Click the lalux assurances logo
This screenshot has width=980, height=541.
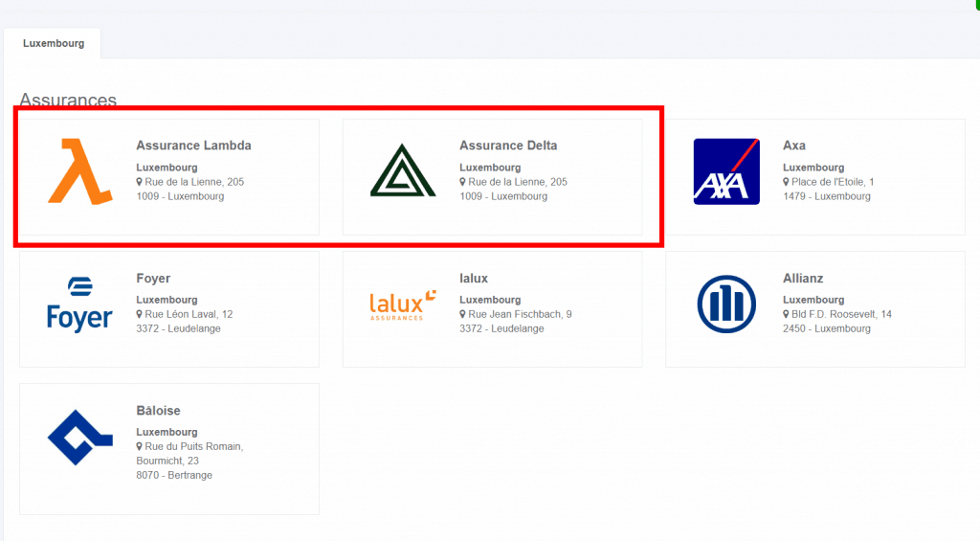[x=403, y=304]
